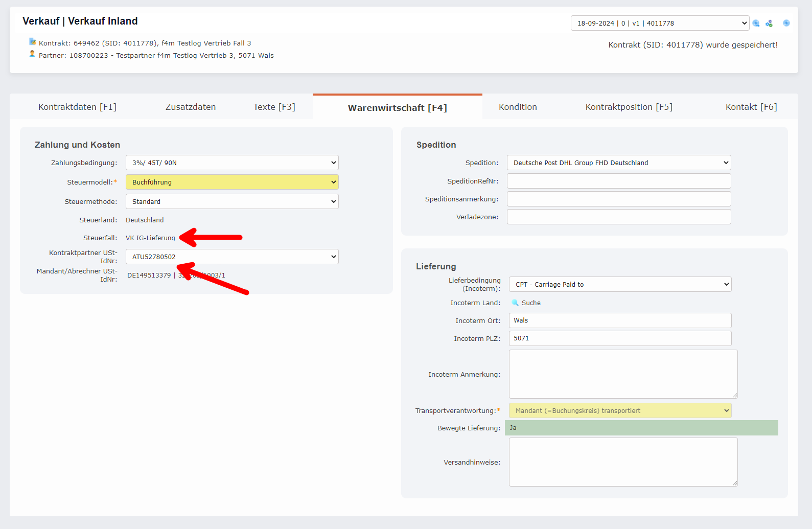
Task: Click the Spedition section heading
Action: click(436, 145)
